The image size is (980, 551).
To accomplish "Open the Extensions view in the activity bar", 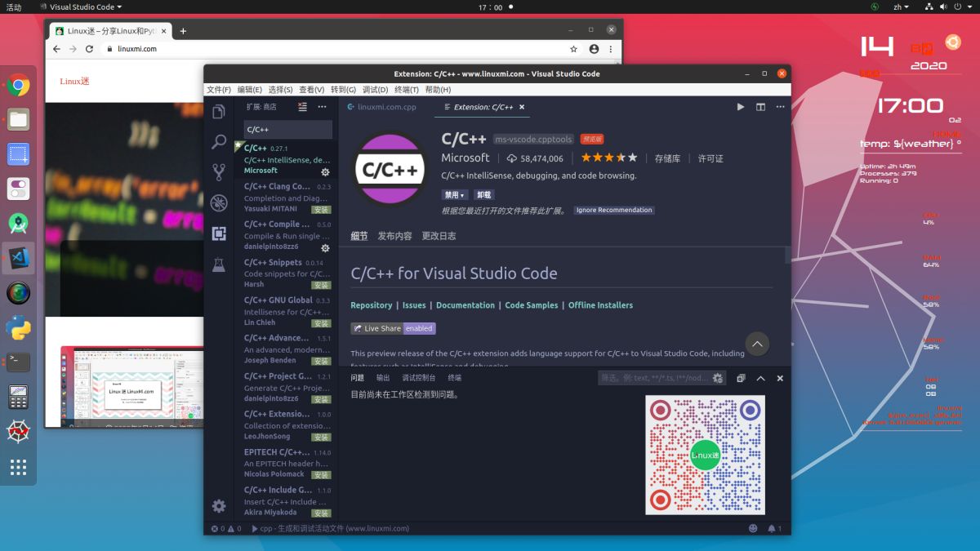I will [x=218, y=234].
